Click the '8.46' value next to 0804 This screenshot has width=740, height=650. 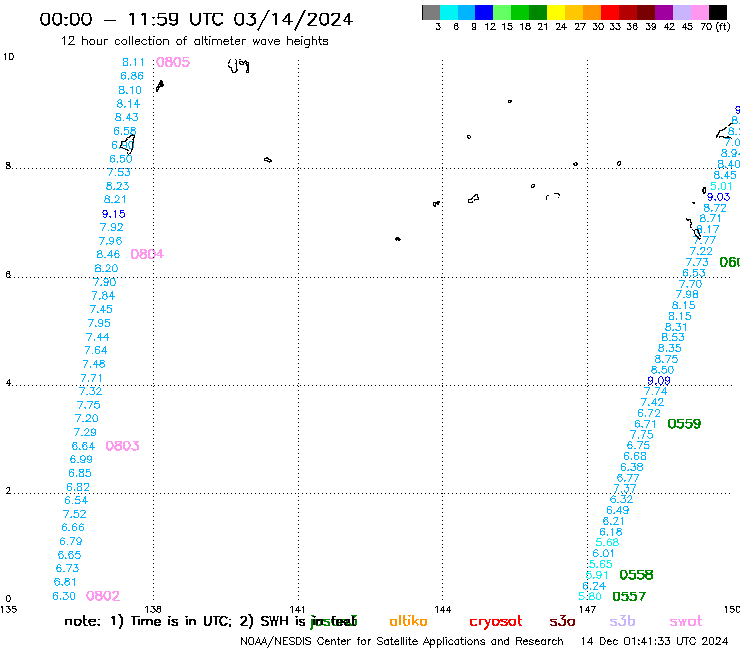pos(108,254)
